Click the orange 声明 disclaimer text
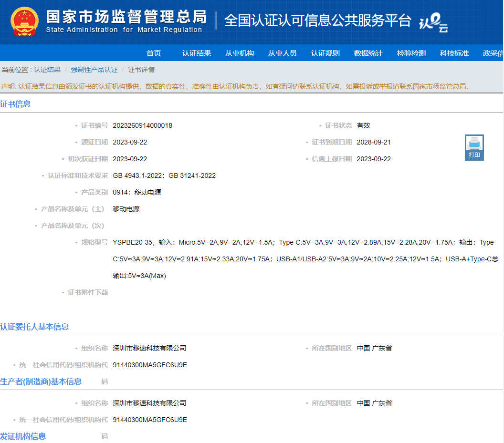504x443 pixels. [237, 86]
